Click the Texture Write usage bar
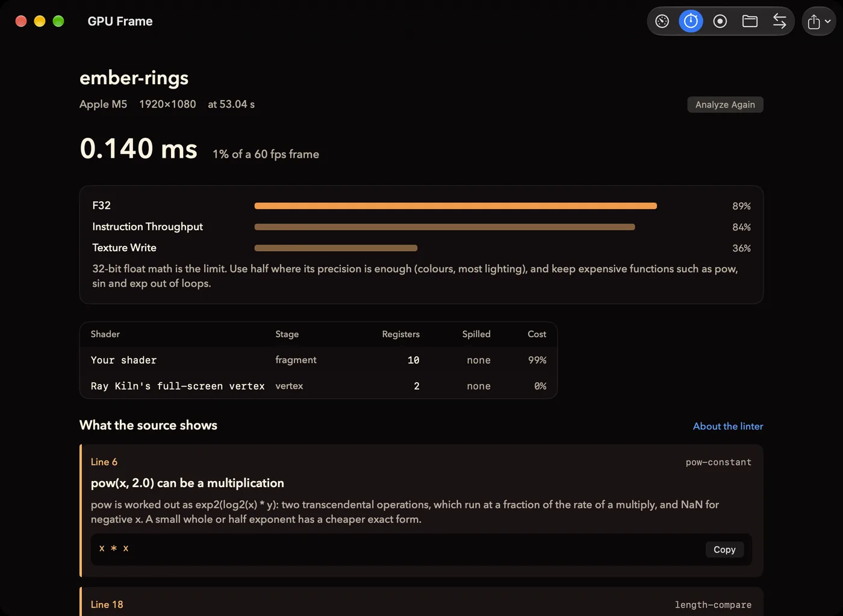The height and width of the screenshot is (616, 843). (x=336, y=248)
